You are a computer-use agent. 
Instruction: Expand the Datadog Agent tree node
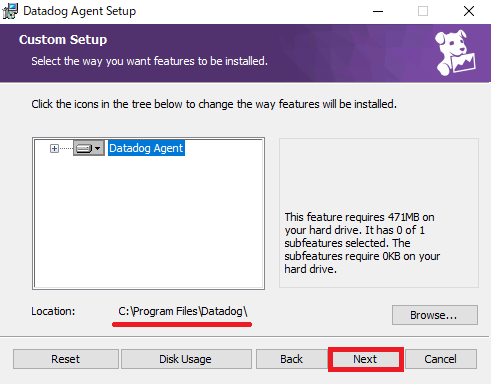pyautogui.click(x=54, y=148)
